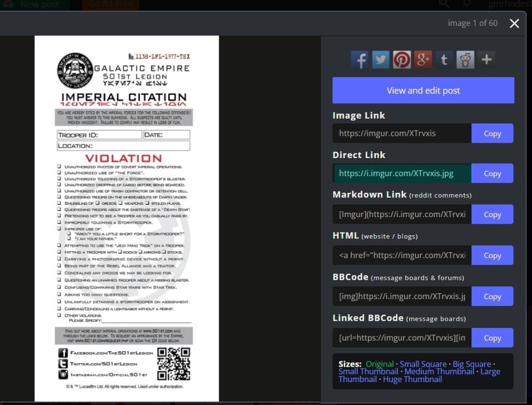This screenshot has height=405, width=532.
Task: Click the New post button
Action: pos(34,4)
